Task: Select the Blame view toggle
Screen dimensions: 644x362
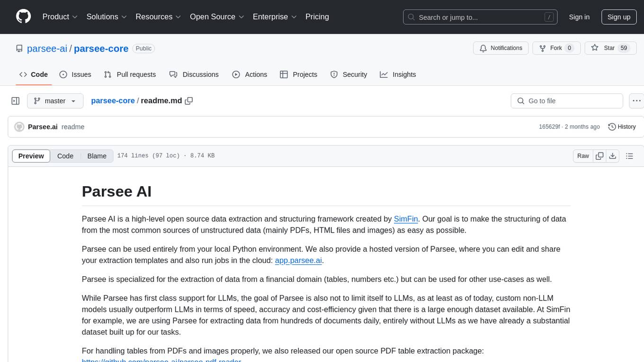Action: click(97, 156)
